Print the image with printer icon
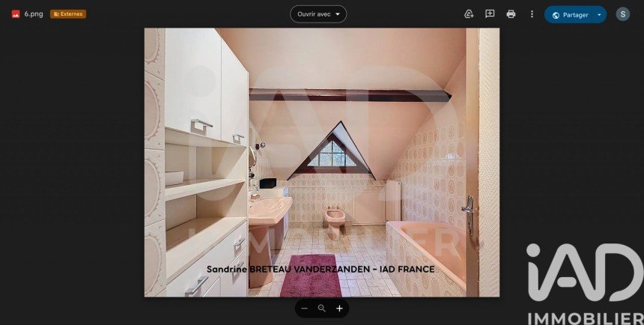This screenshot has width=644, height=325. click(511, 14)
